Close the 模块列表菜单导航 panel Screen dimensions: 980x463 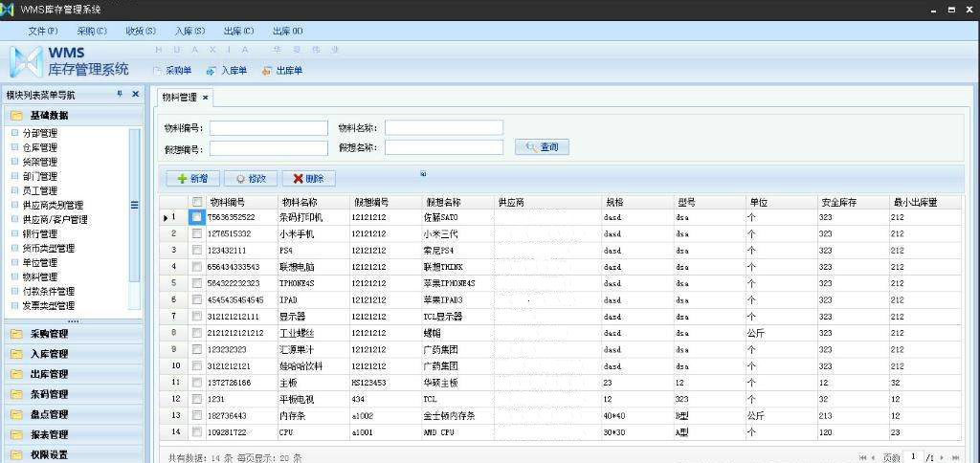coord(135,94)
